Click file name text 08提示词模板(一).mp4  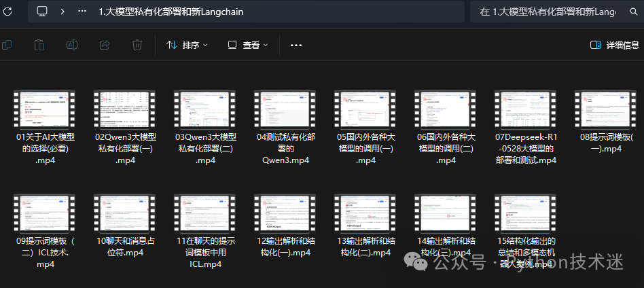click(x=607, y=143)
